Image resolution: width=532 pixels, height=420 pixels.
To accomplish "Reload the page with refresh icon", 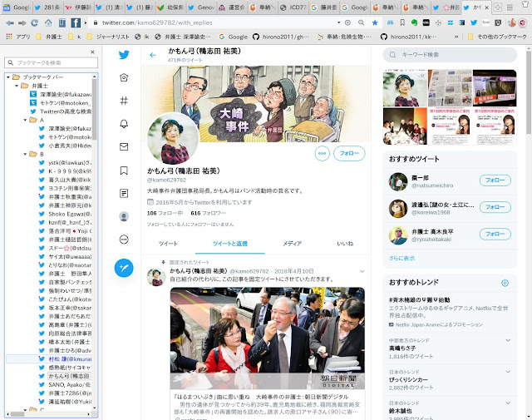I will pos(35,22).
